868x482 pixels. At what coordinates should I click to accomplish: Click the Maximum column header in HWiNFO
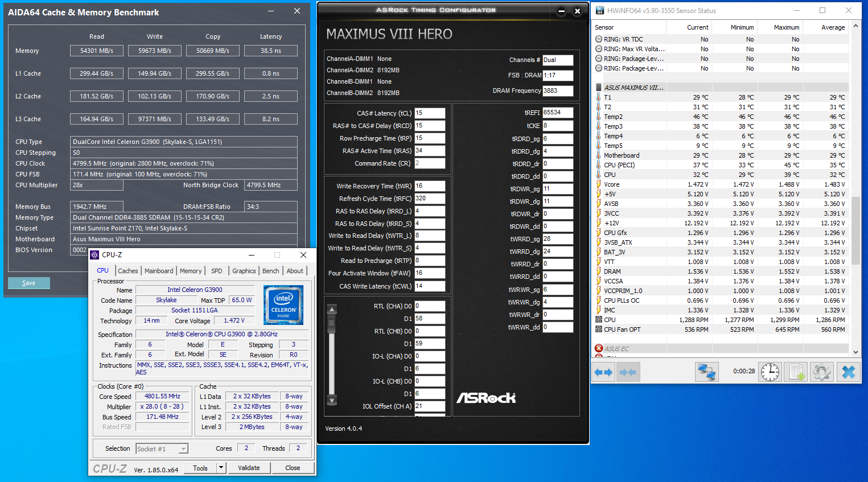pos(780,27)
